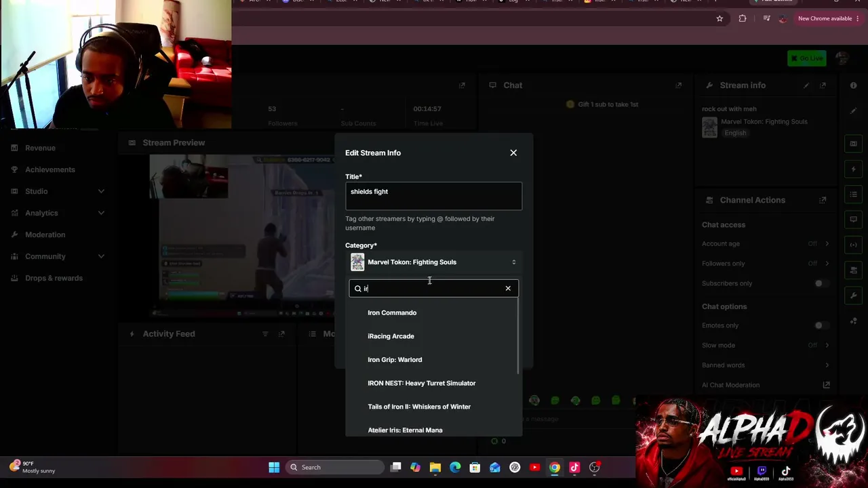Click the Revenue sidebar icon

tap(14, 148)
